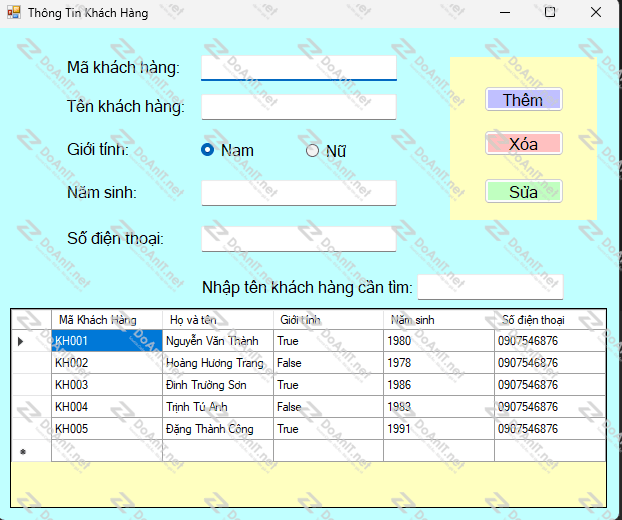Select the Nam radio button
The image size is (622, 520).
[208, 150]
